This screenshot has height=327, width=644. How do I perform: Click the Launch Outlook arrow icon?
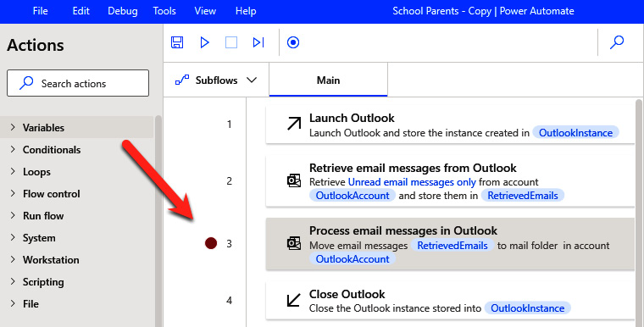pos(294,124)
